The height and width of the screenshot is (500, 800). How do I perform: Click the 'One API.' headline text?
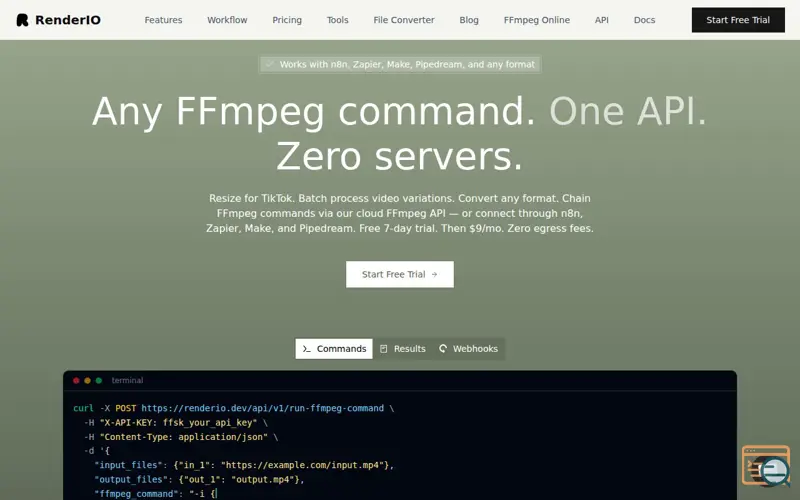628,111
